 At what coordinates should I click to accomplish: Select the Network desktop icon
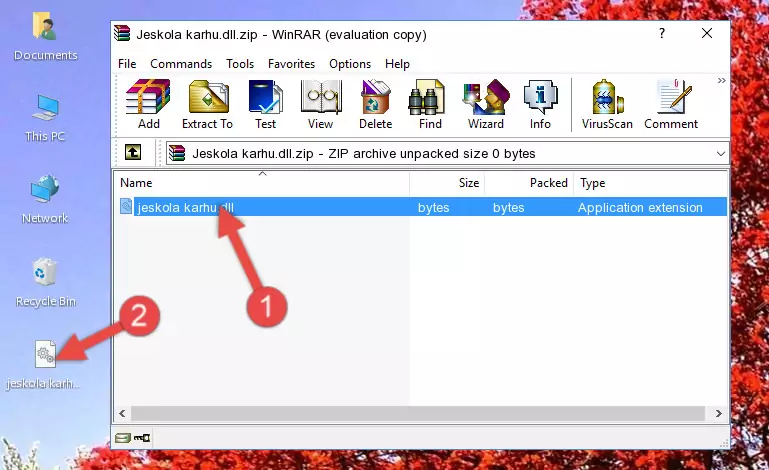(x=45, y=199)
